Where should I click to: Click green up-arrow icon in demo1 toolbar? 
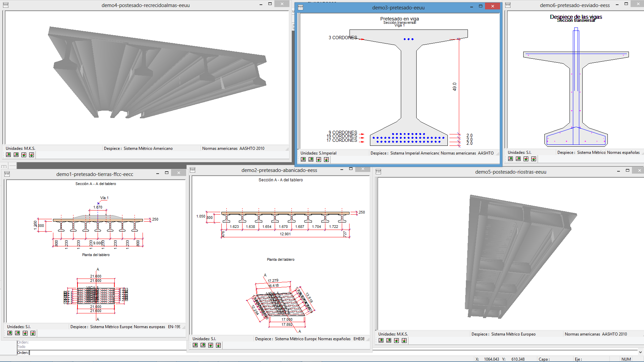[33, 333]
